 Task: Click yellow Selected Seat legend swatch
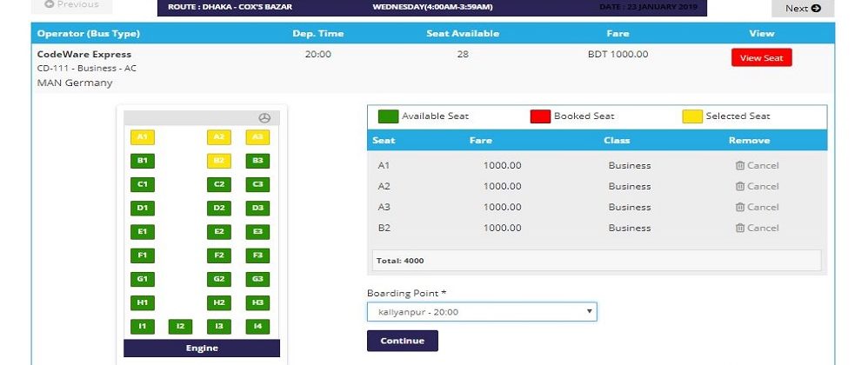pyautogui.click(x=692, y=116)
